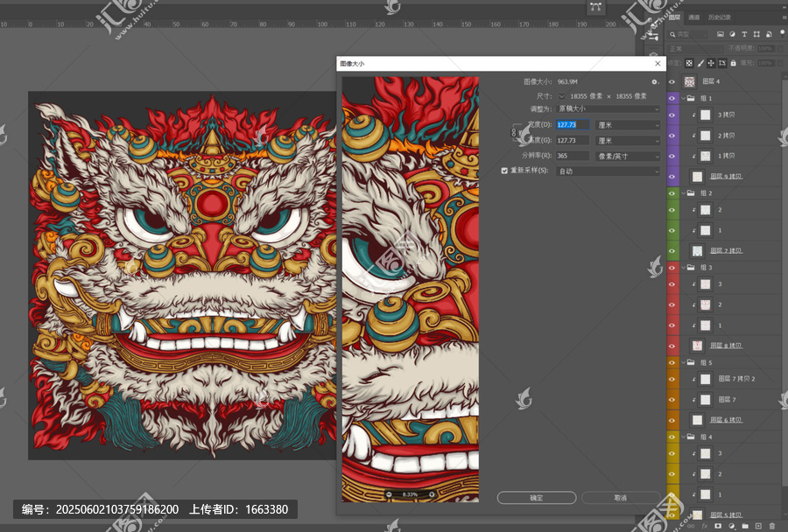
Task: Click the lion image preview in the dialog
Action: pos(410,290)
